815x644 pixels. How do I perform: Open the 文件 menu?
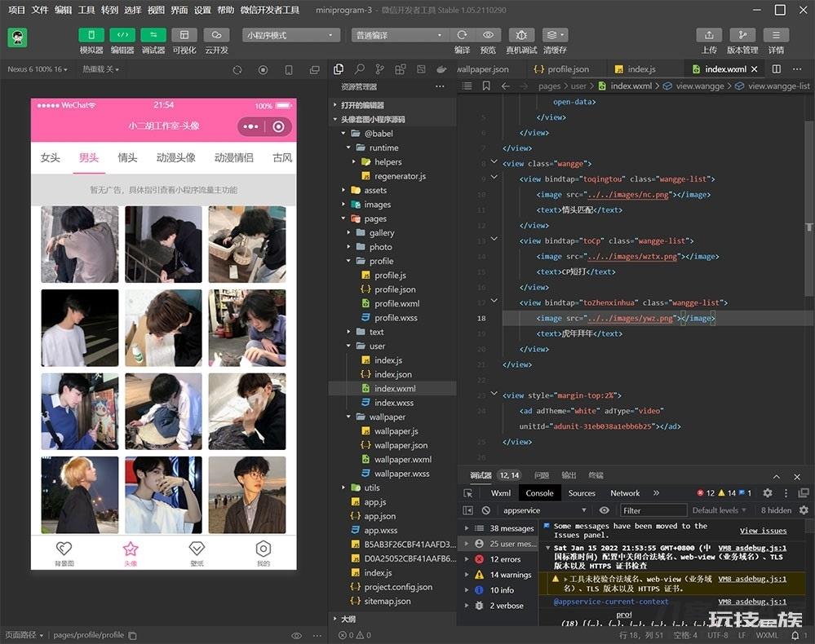pos(40,10)
